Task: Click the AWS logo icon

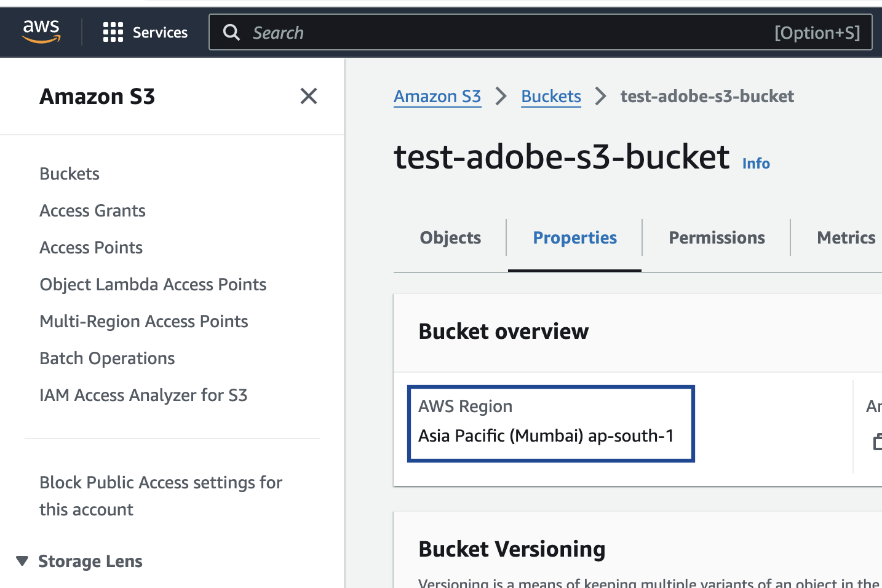Action: point(41,31)
